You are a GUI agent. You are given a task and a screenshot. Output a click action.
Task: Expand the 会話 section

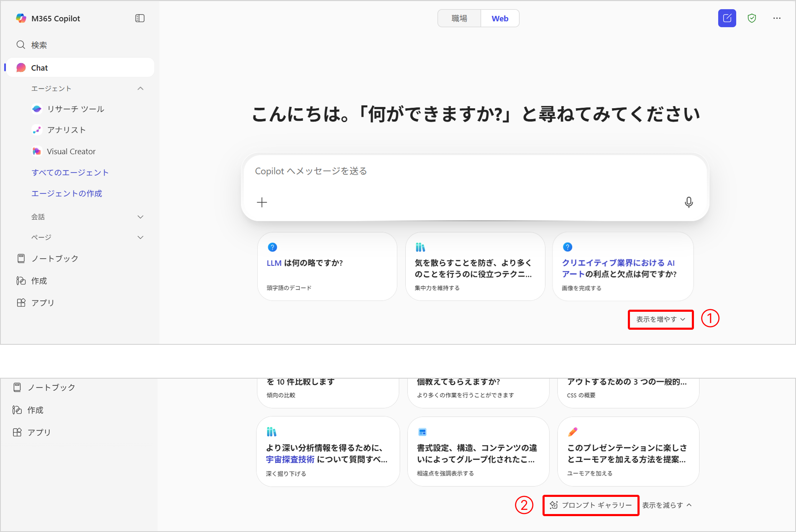click(141, 217)
